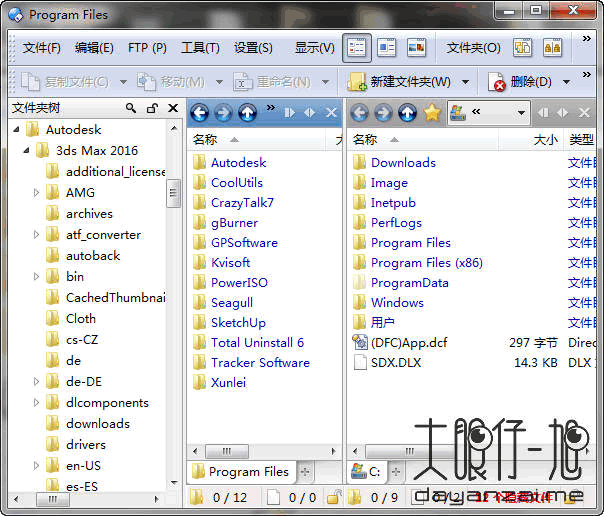Go back in the left file panel
The image size is (604, 516).
pos(200,113)
